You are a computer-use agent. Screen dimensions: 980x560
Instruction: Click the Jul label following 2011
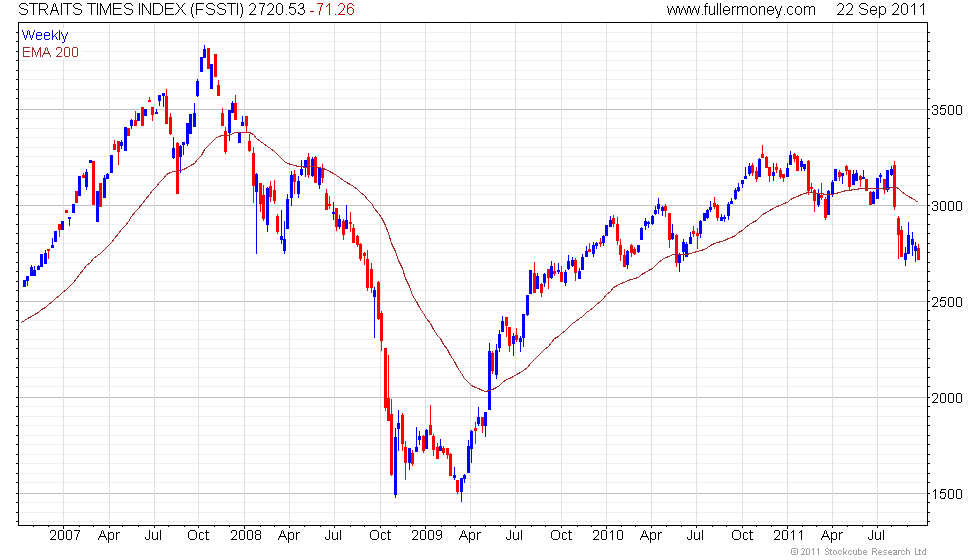tap(876, 536)
